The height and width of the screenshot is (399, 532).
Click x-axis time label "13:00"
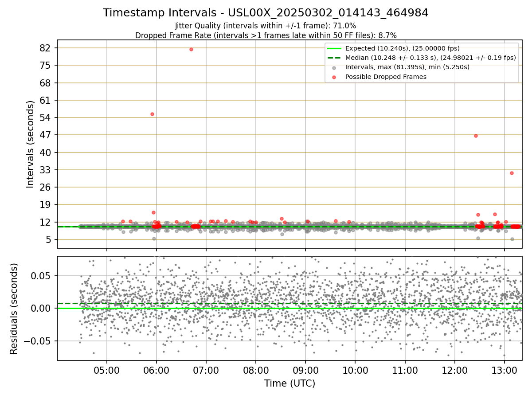pos(505,371)
